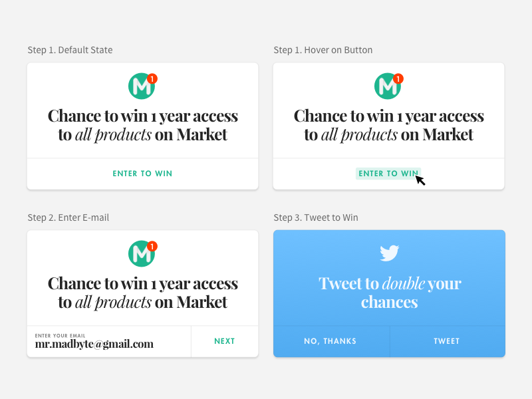Click the NEXT button beside the email field
Image resolution: width=532 pixels, height=399 pixels.
(225, 341)
